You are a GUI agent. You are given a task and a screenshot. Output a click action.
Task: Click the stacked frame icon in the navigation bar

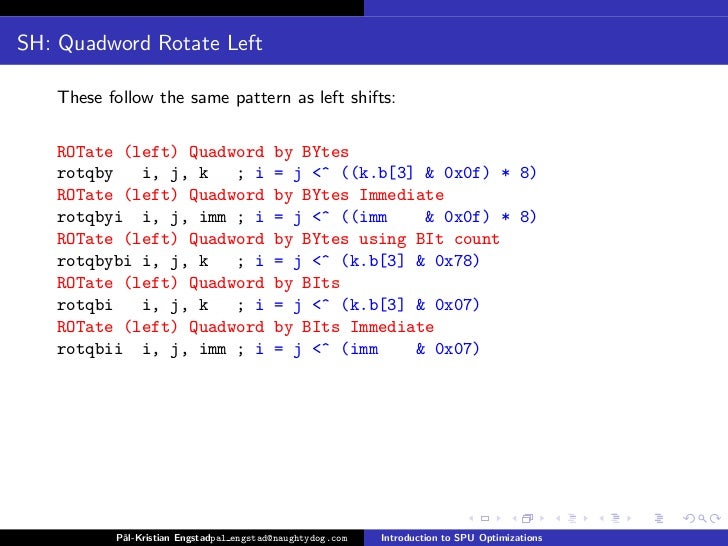point(527,518)
